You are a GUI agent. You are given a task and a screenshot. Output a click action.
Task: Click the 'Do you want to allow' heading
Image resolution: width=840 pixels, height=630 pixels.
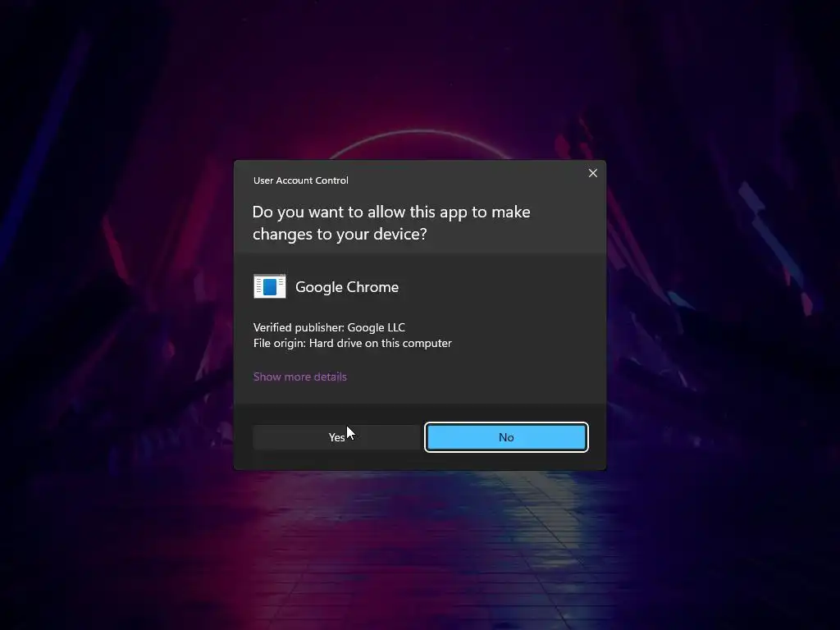point(391,223)
